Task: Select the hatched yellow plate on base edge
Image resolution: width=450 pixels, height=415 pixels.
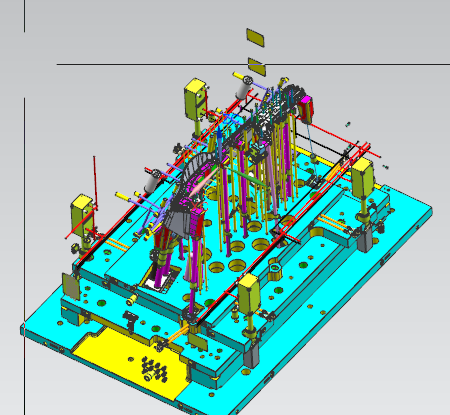Action: coord(71,286)
